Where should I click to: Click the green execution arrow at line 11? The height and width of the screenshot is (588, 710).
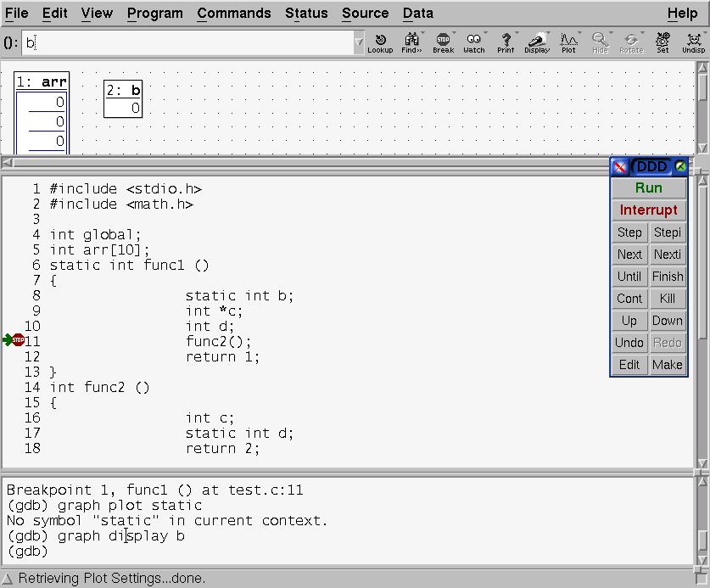pyautogui.click(x=8, y=339)
